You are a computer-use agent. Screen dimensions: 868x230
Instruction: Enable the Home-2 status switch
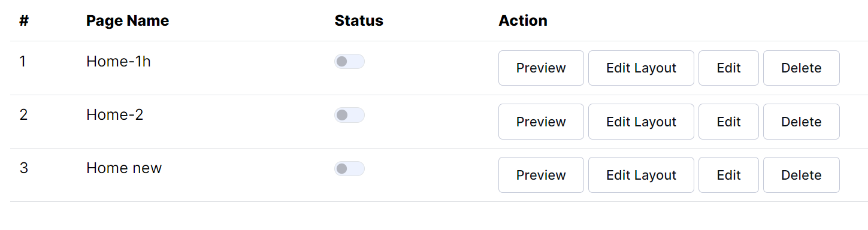[349, 115]
